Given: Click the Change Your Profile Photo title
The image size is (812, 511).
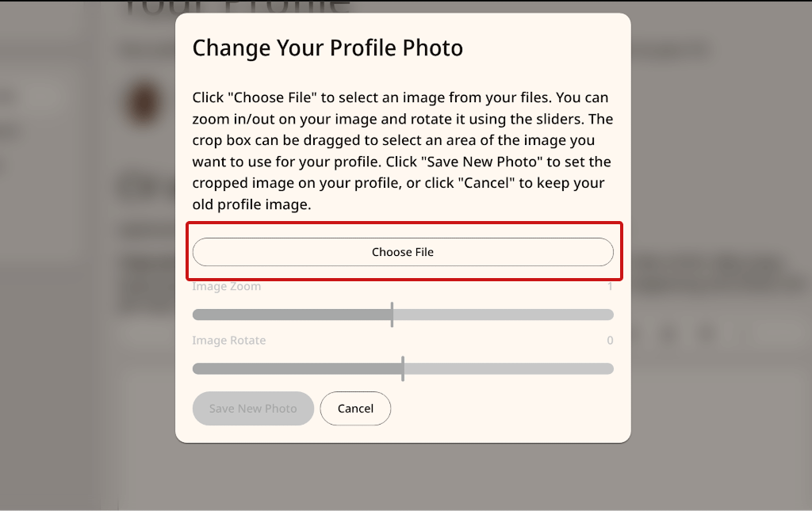Looking at the screenshot, I should pos(327,48).
